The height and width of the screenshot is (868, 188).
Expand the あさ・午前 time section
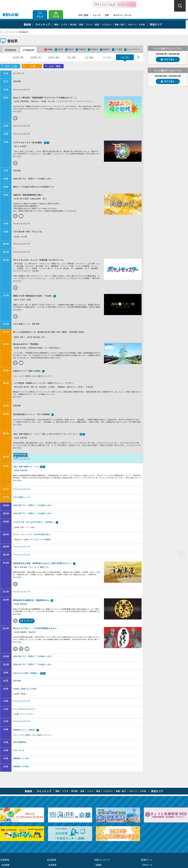[10, 66]
